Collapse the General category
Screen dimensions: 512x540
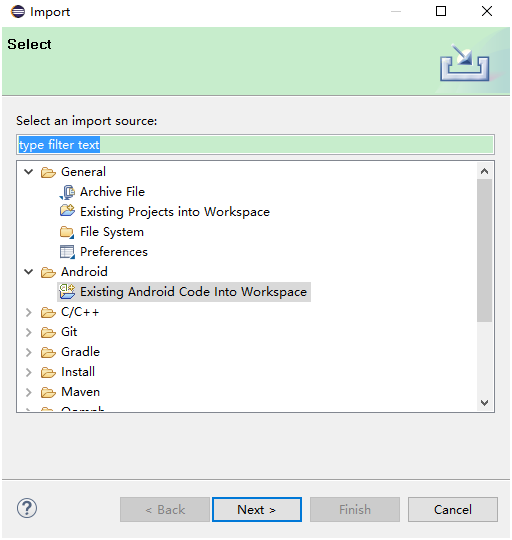(x=29, y=172)
